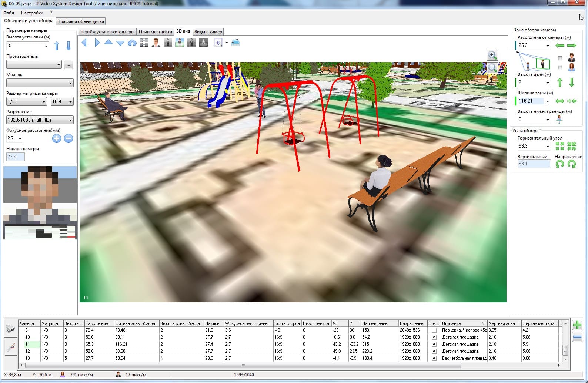
Task: Switch to Виды с камер tab
Action: (208, 32)
